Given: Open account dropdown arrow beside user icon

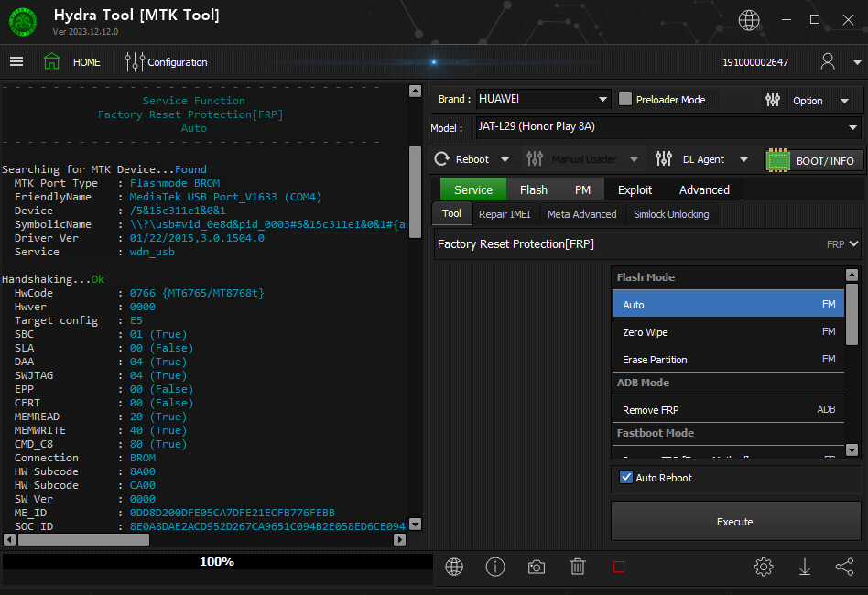Looking at the screenshot, I should (857, 62).
